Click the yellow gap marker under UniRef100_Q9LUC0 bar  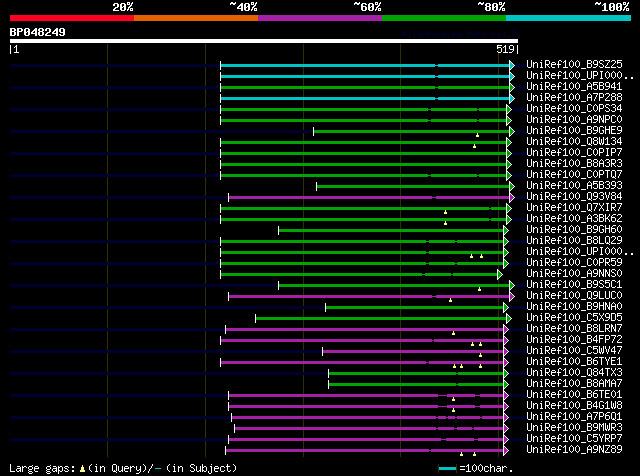450,300
